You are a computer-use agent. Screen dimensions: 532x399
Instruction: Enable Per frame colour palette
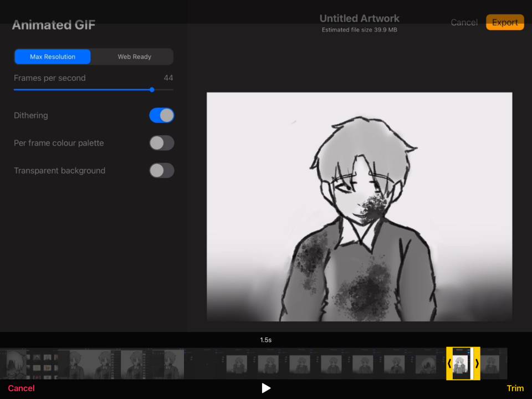pos(161,143)
